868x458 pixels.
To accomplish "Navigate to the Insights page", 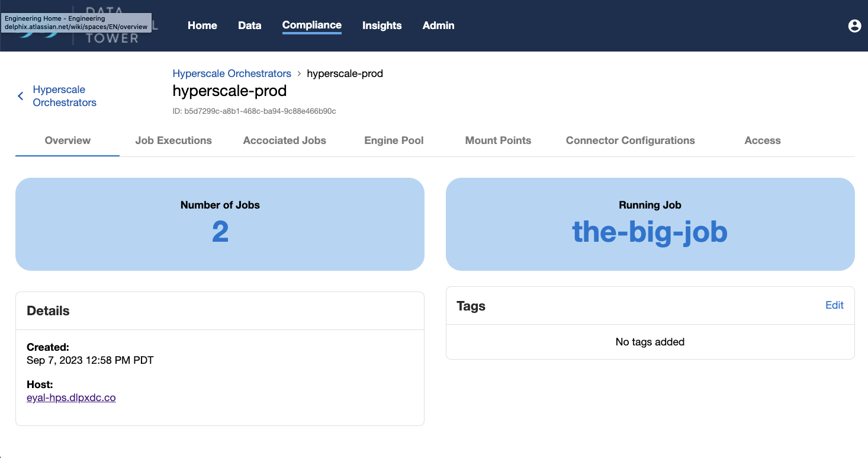I will 381,25.
